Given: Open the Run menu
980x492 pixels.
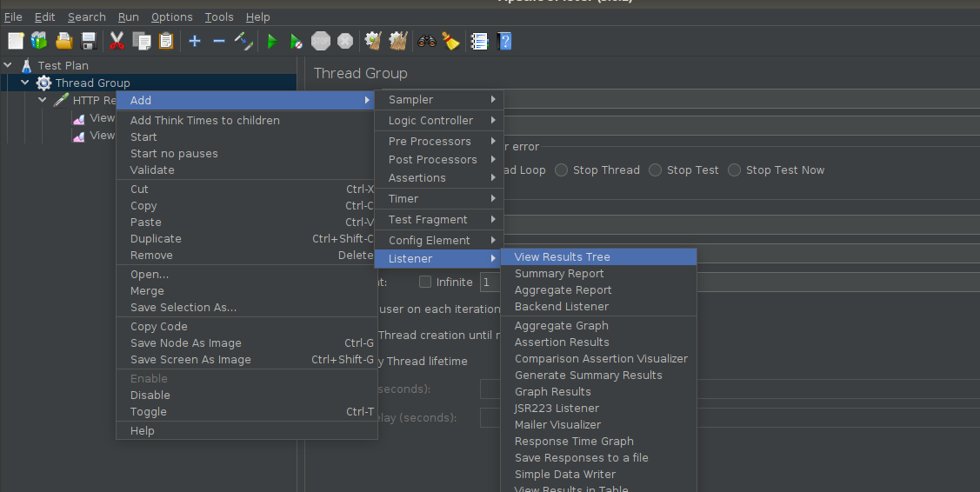Looking at the screenshot, I should pyautogui.click(x=128, y=17).
